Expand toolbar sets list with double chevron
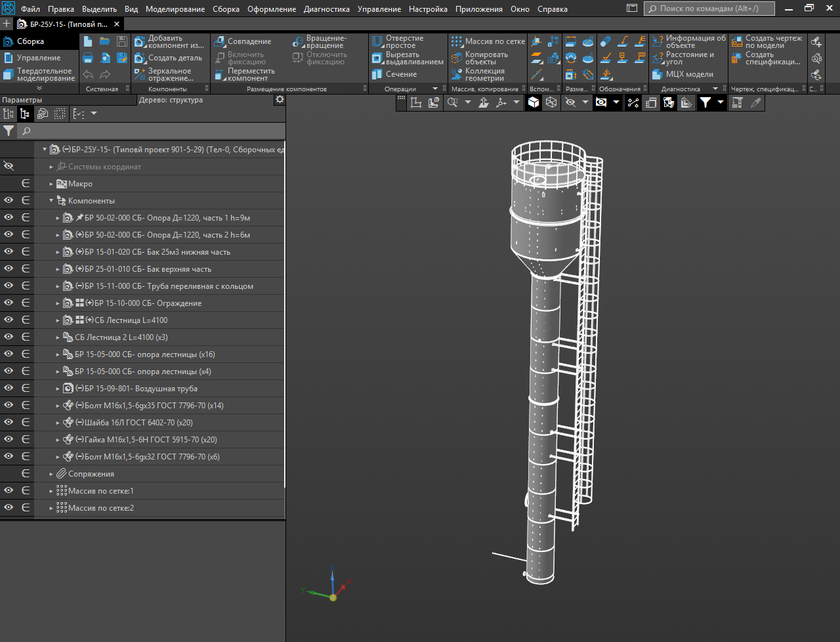The height and width of the screenshot is (642, 840). [x=39, y=88]
